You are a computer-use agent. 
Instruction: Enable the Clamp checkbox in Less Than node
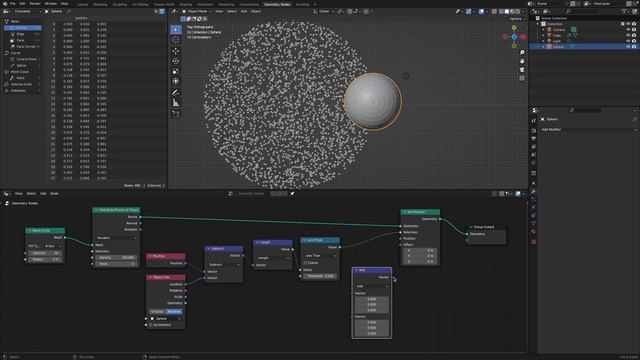click(x=305, y=263)
